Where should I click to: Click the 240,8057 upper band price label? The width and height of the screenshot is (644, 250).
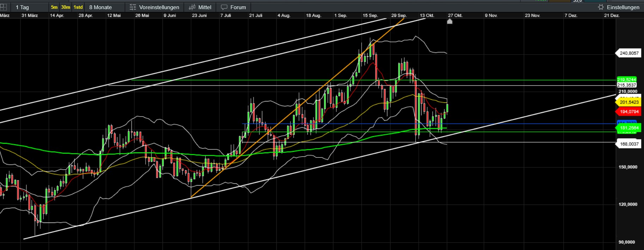[x=629, y=53]
